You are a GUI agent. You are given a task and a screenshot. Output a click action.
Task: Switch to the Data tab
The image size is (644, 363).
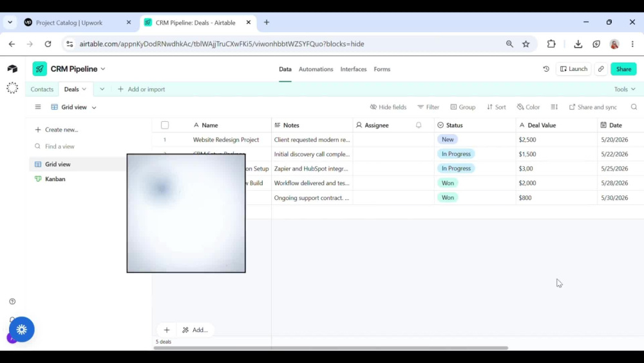coord(285,69)
